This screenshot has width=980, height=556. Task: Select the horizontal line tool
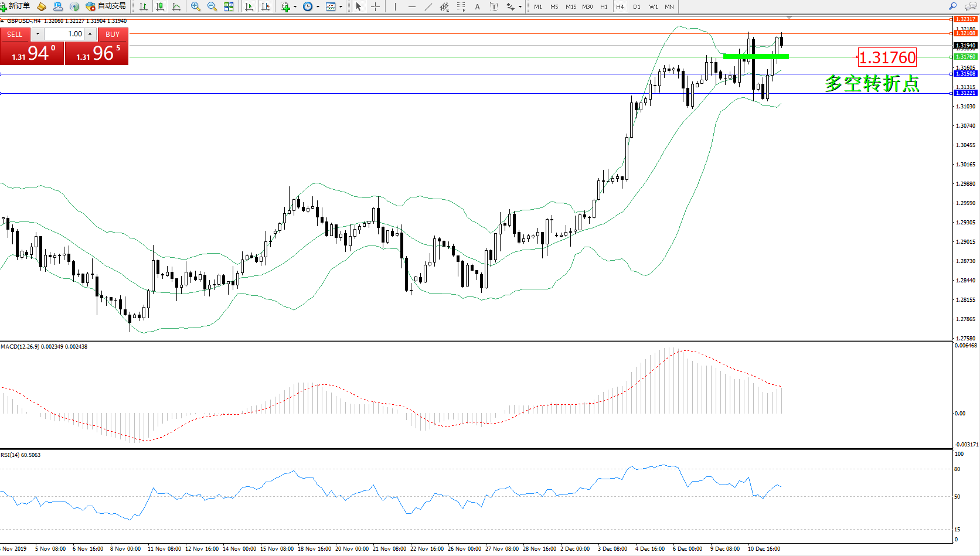pos(412,6)
